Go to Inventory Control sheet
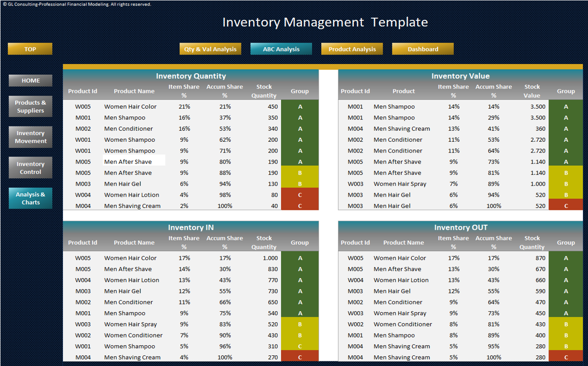 (30, 168)
